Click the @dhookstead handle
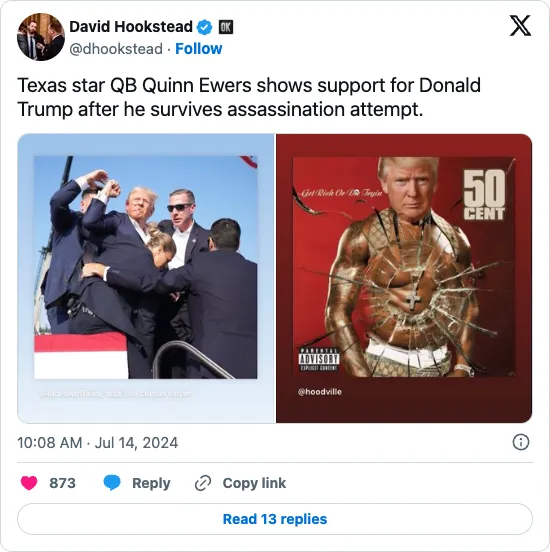The width and height of the screenshot is (550, 552). (x=116, y=49)
